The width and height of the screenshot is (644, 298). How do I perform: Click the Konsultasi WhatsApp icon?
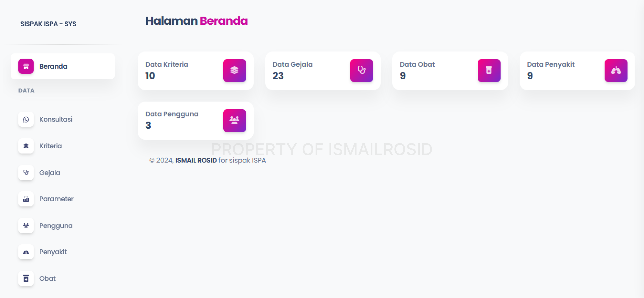coord(26,119)
